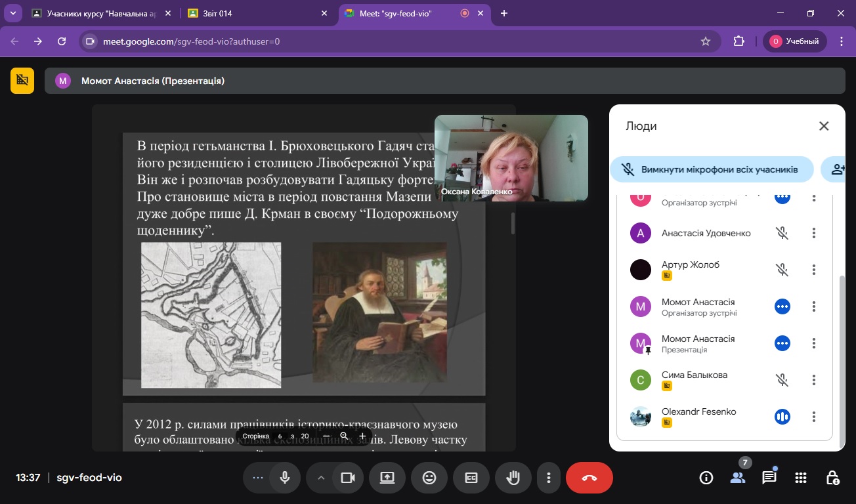Viewport: 856px width, 504px height.
Task: Click the address bar URL
Action: point(192,41)
